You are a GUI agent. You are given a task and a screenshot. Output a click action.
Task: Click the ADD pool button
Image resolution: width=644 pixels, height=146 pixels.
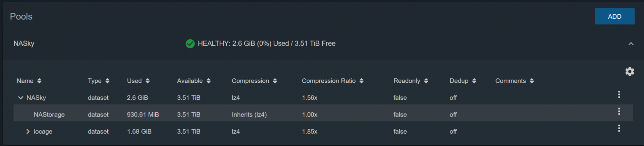tap(614, 16)
